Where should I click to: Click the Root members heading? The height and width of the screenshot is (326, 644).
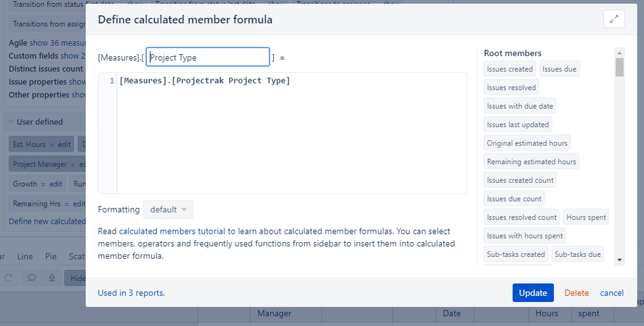512,53
